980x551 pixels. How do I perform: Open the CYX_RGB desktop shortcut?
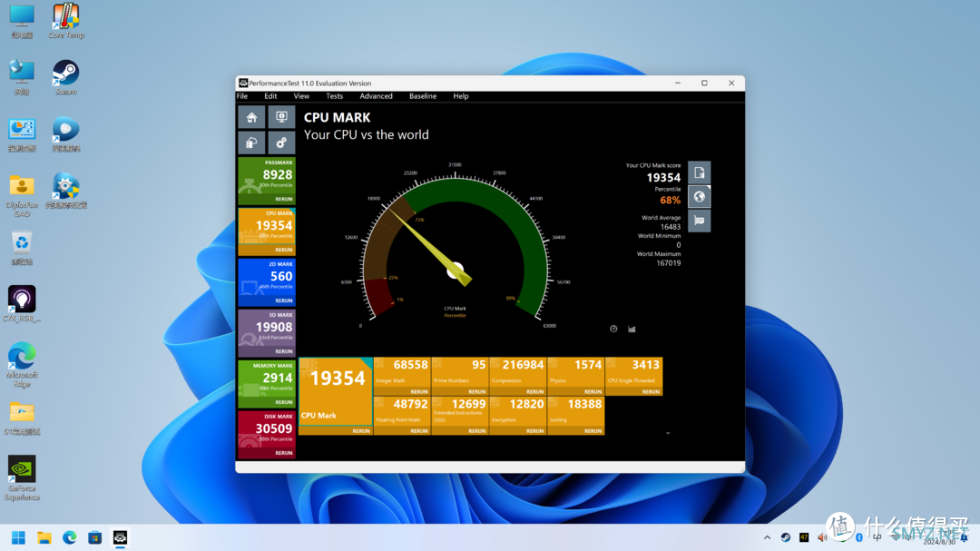[22, 303]
